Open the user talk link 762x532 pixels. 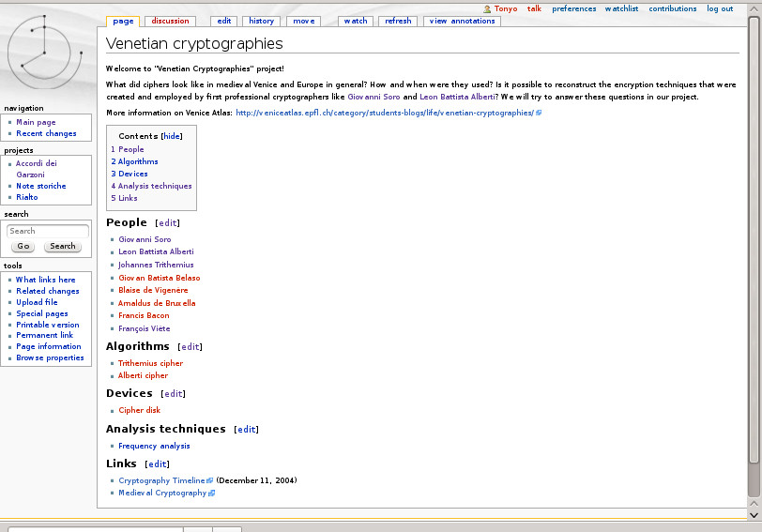(534, 8)
